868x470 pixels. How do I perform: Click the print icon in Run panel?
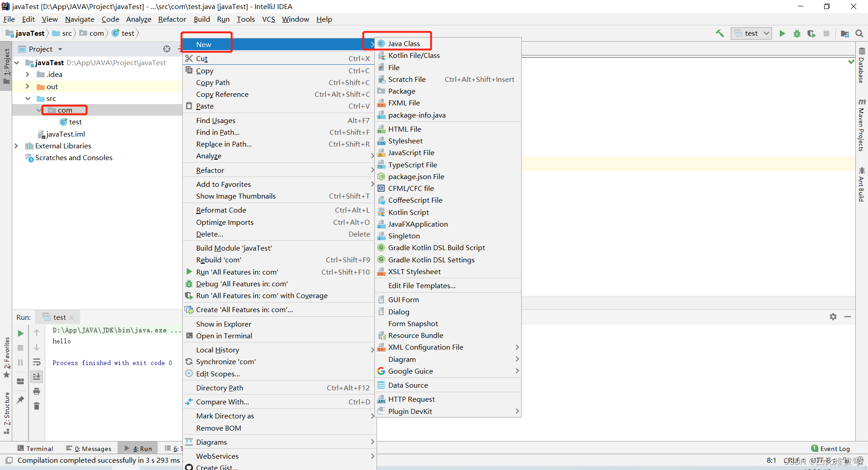point(37,391)
